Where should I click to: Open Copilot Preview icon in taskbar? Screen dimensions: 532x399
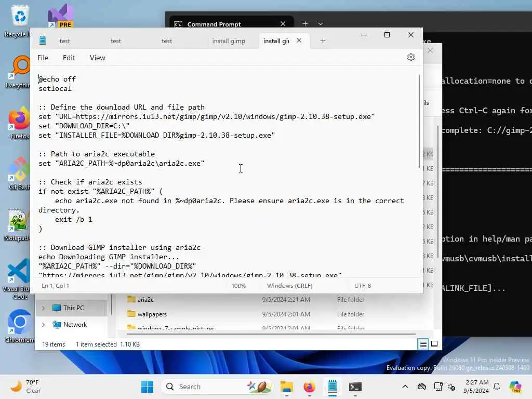pos(516,387)
